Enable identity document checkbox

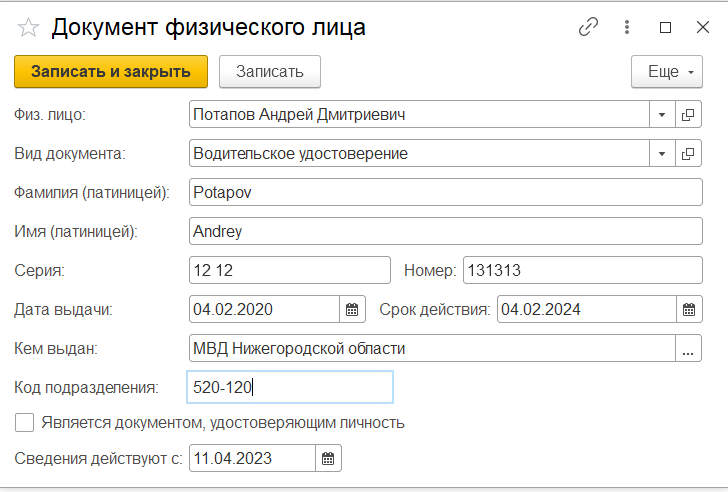25,422
